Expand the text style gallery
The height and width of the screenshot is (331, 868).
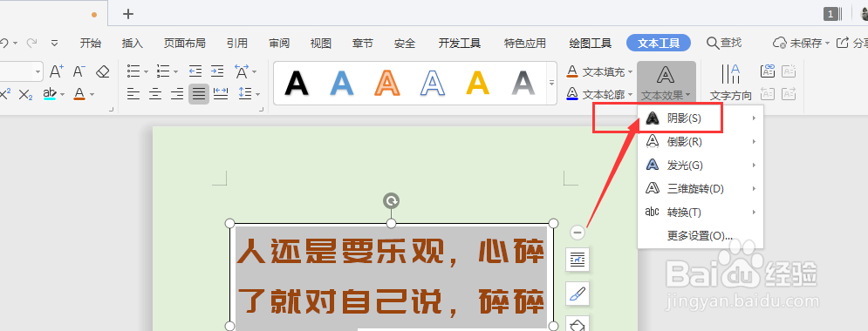pyautogui.click(x=551, y=83)
